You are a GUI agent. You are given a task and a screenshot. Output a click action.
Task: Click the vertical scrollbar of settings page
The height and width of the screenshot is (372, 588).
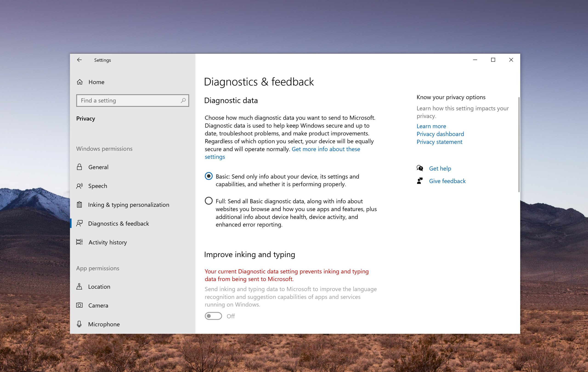click(x=519, y=144)
